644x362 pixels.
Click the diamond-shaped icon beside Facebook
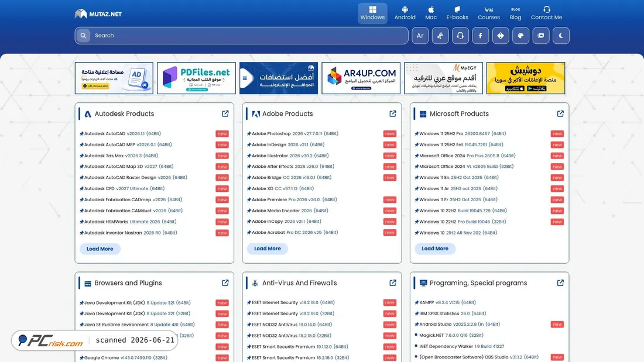500,36
